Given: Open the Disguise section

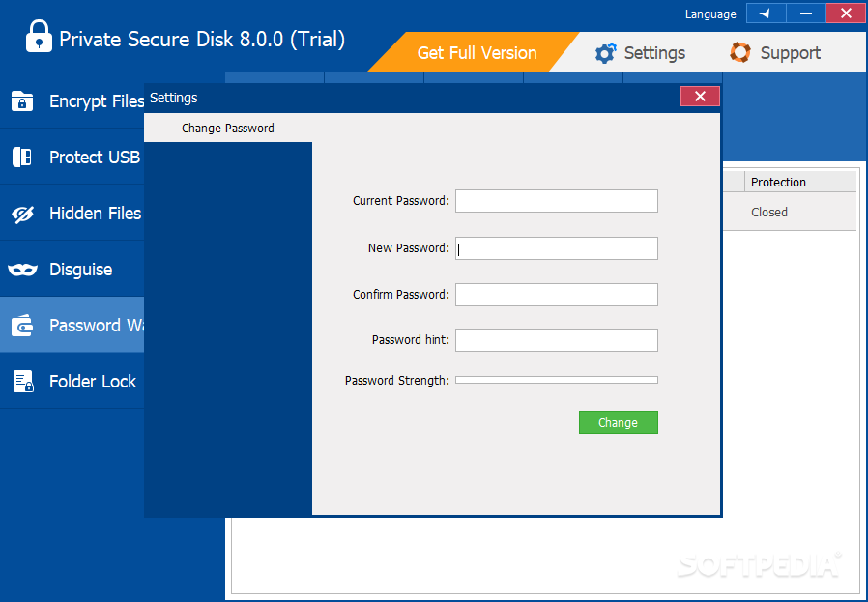Looking at the screenshot, I should tap(72, 269).
